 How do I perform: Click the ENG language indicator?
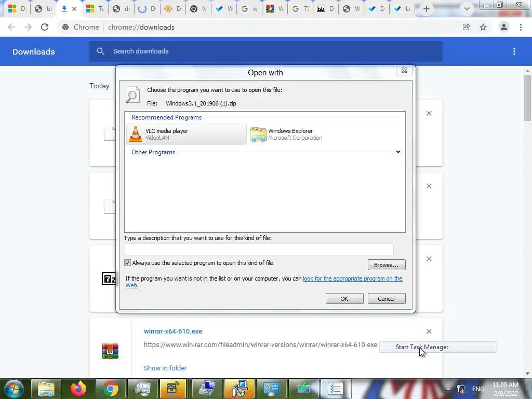point(478,389)
